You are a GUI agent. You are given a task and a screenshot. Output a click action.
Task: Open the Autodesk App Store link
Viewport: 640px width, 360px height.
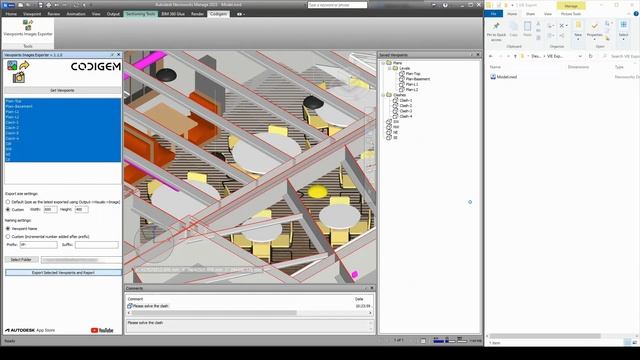[30, 330]
